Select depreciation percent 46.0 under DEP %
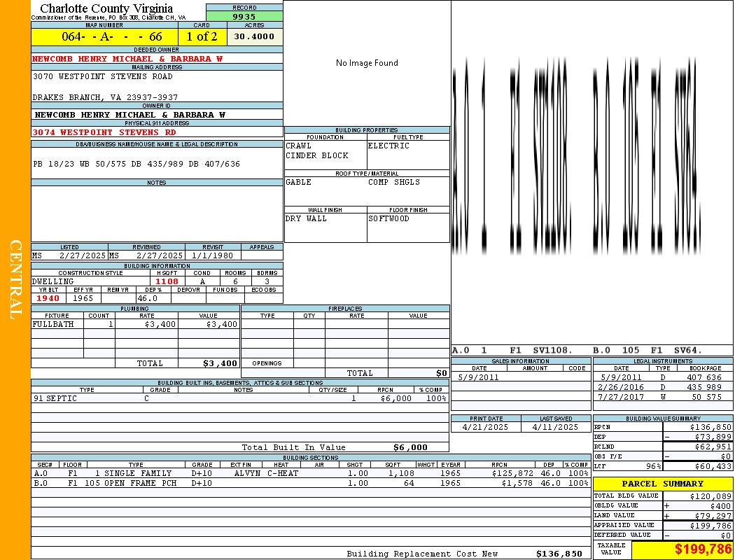Image resolution: width=735 pixels, height=560 pixels. coord(147,298)
